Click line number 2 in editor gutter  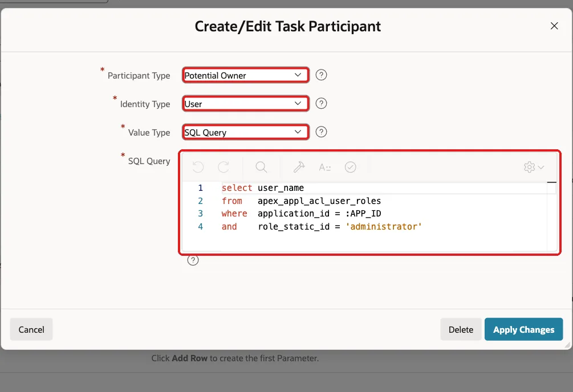click(200, 201)
